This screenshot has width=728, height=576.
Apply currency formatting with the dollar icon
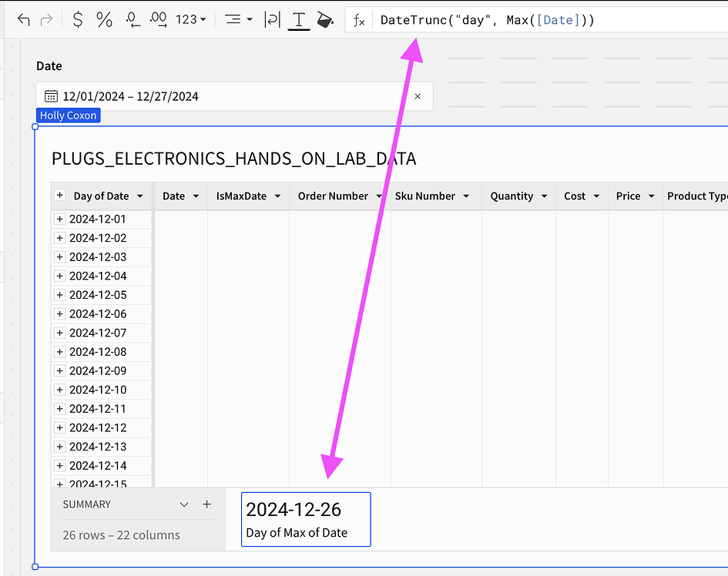[x=77, y=20]
